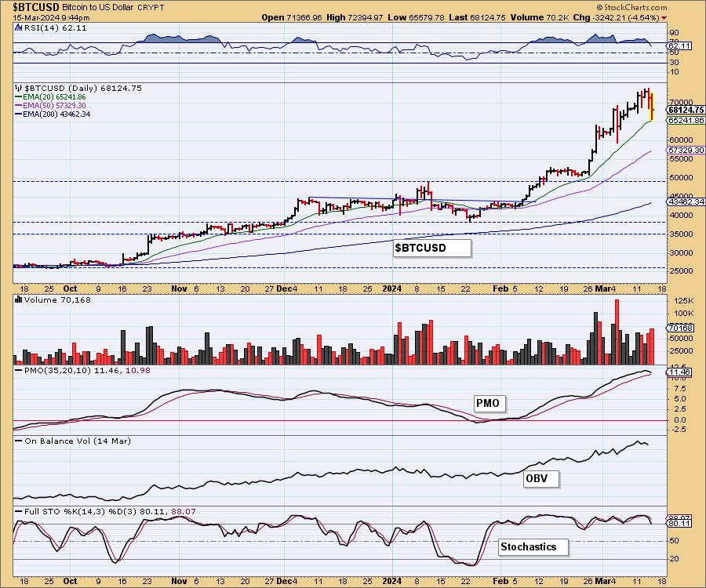706x588 pixels.
Task: Click the 35000 price axis label
Action: coord(681,234)
